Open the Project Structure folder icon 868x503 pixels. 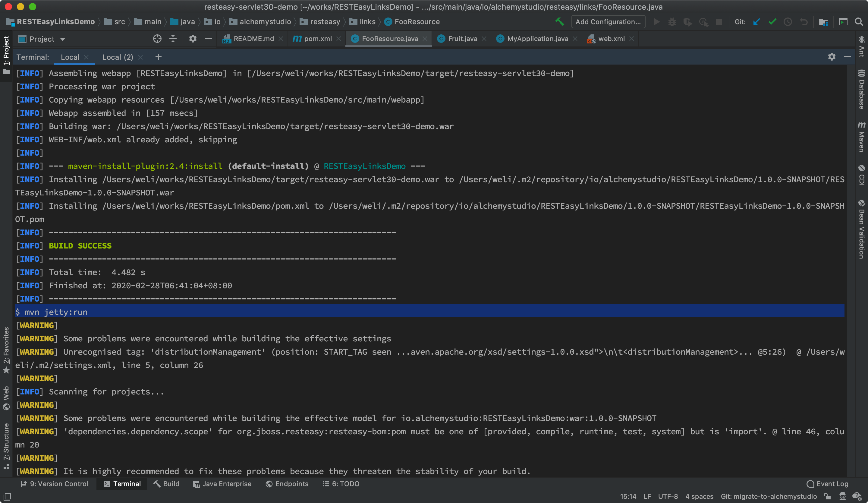tap(823, 22)
